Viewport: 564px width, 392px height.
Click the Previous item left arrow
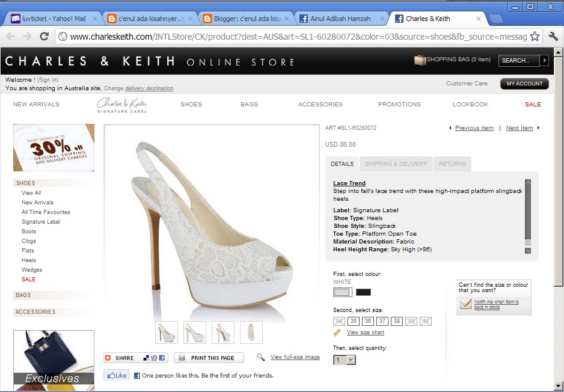click(450, 128)
